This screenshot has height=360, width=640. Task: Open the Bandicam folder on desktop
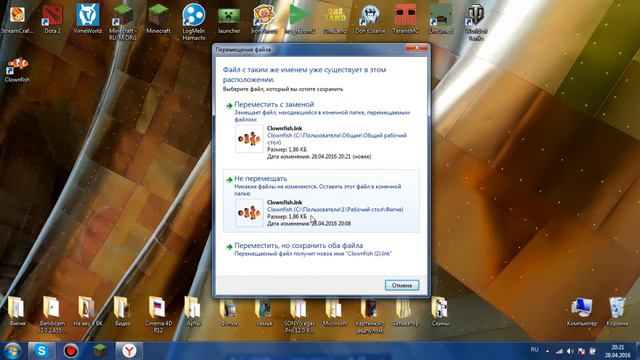tap(52, 314)
